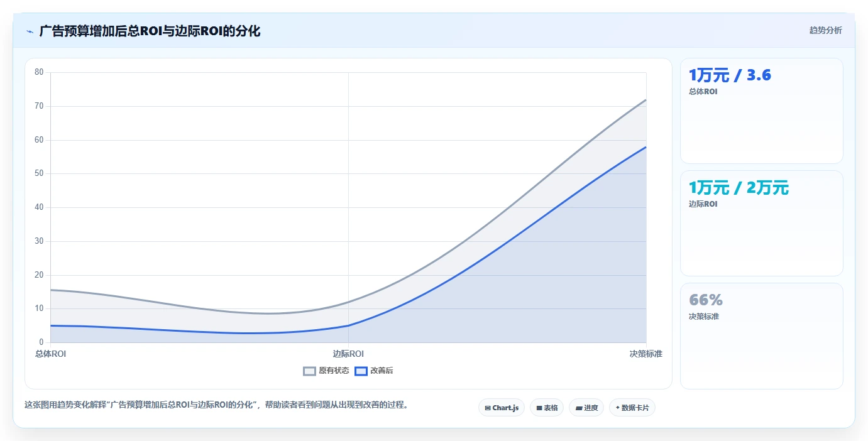Click the 总体ROI x-axis label
Screen dimensions: 868x441
point(50,354)
